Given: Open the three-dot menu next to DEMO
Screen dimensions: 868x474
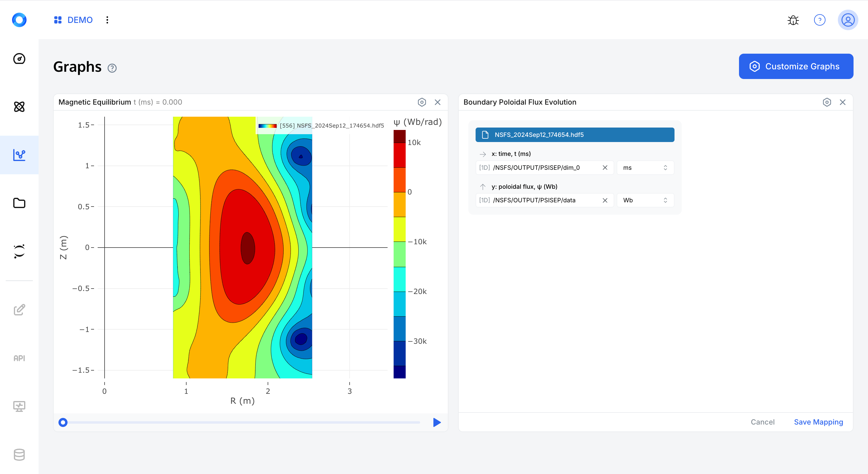Looking at the screenshot, I should pyautogui.click(x=107, y=20).
